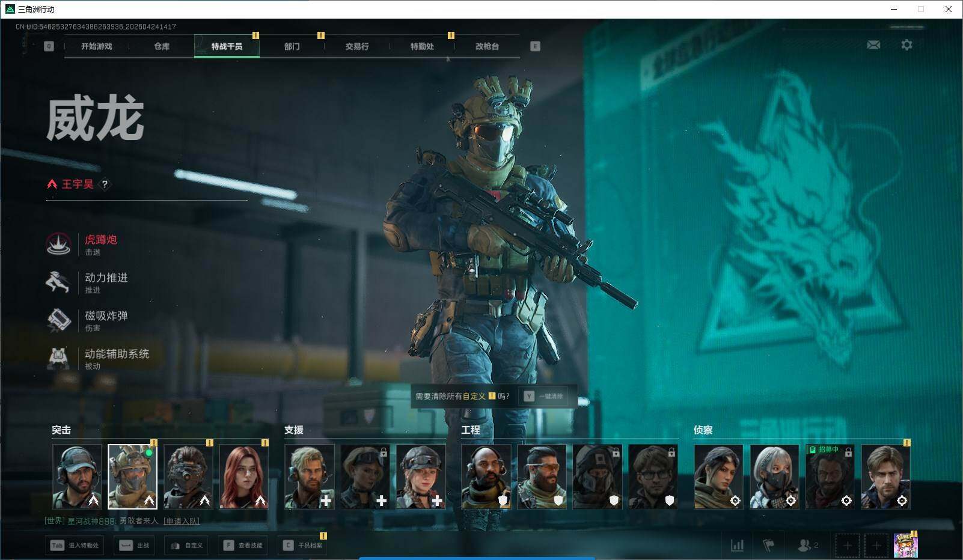Viewport: 963px width, 560px height.
Task: Click the world chat message 勇敢者来人
Action: pyautogui.click(x=139, y=521)
